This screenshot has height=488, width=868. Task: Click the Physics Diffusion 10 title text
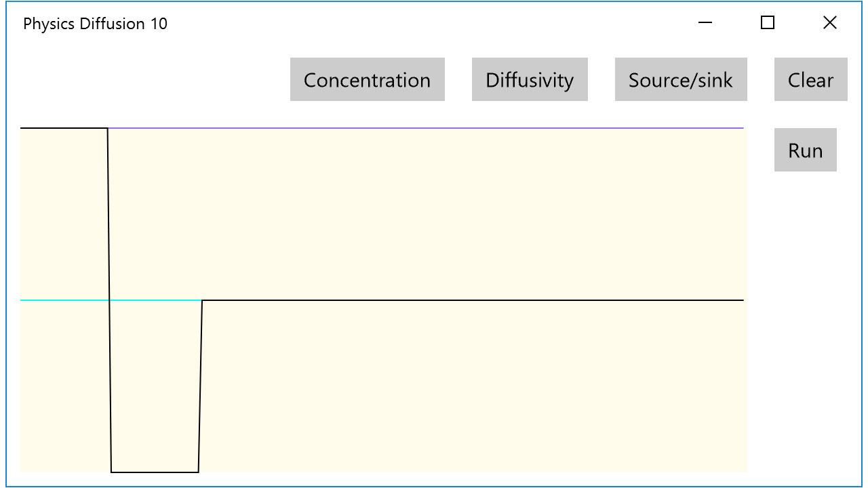95,24
